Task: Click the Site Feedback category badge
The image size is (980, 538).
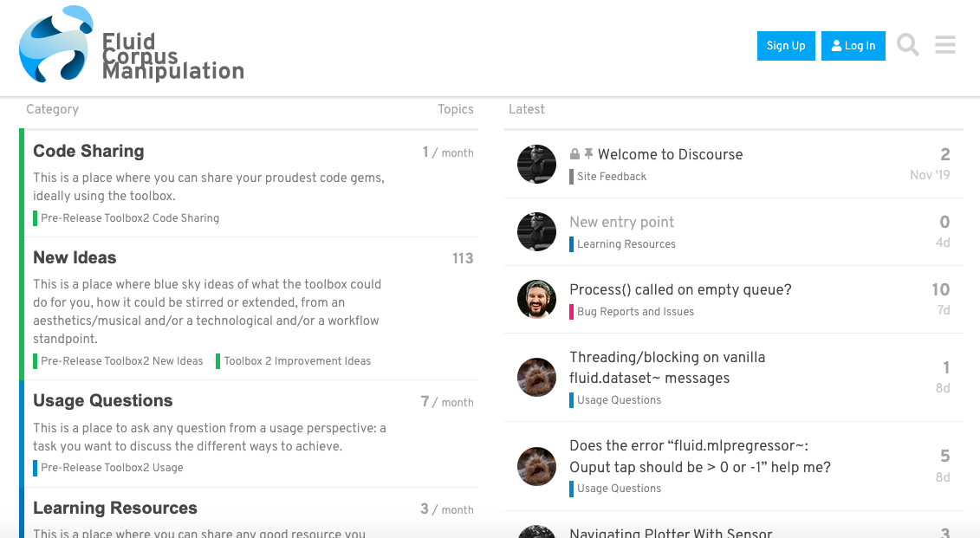Action: click(x=607, y=177)
